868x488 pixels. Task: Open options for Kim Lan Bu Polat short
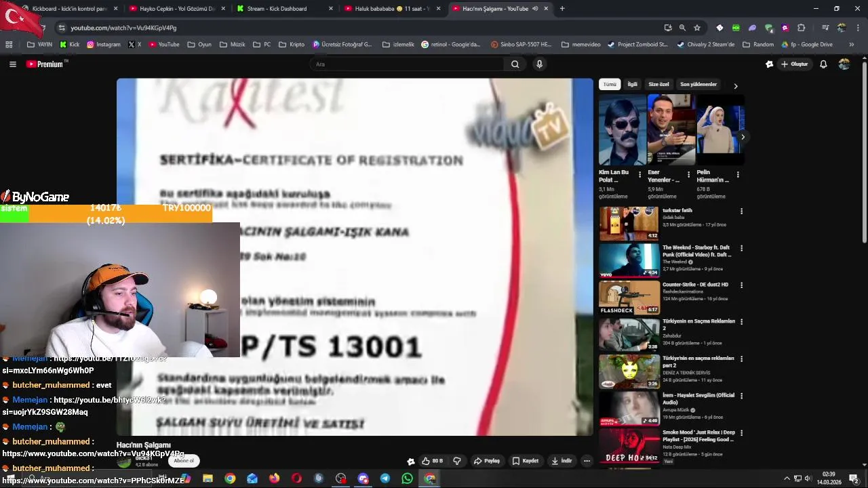(639, 175)
